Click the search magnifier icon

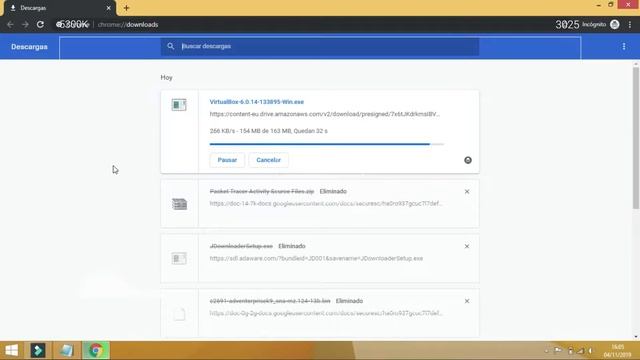coord(171,46)
